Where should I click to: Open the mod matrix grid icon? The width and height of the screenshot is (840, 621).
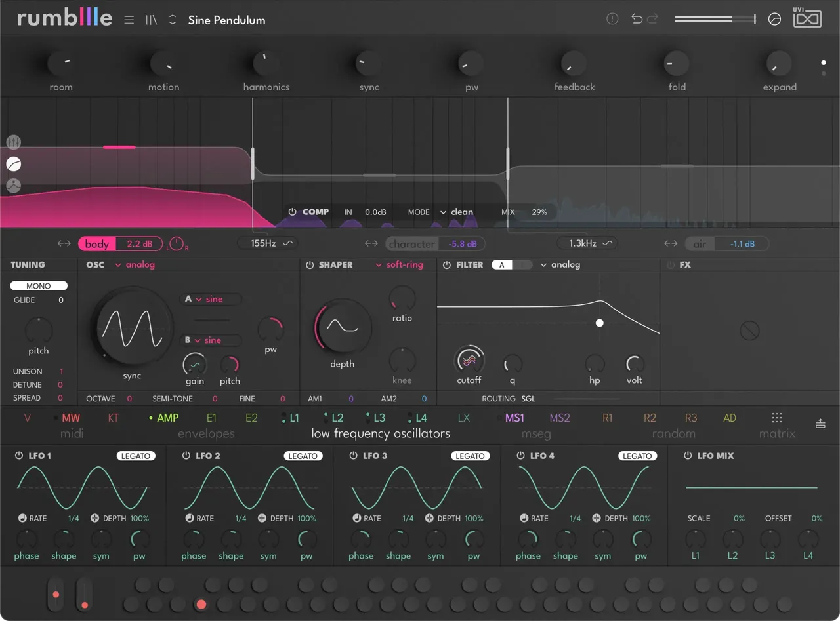click(777, 418)
